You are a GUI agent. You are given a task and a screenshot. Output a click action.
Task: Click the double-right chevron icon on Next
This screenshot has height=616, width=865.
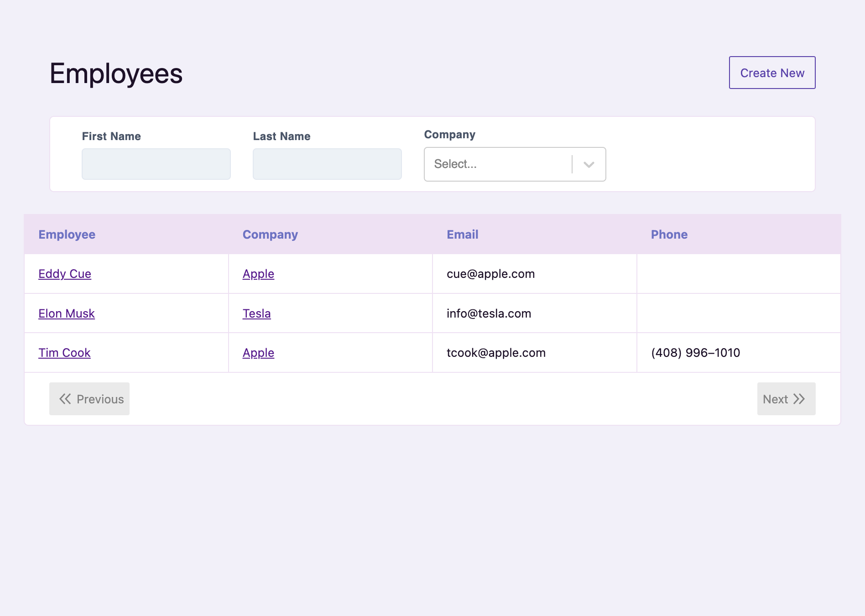click(799, 399)
